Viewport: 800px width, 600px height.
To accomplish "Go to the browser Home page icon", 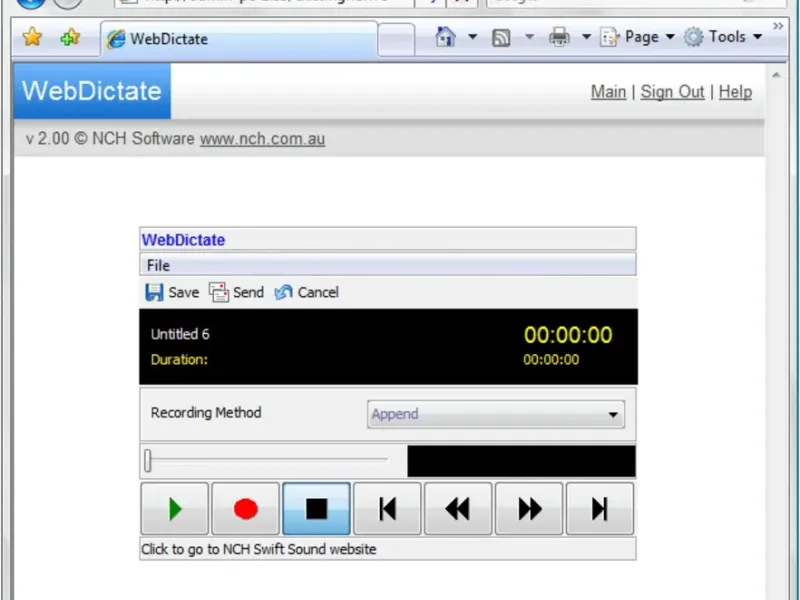I will 445,37.
